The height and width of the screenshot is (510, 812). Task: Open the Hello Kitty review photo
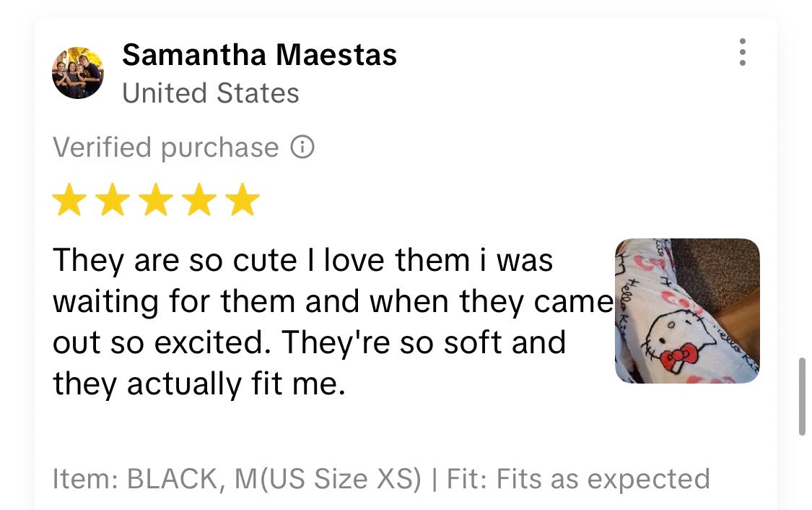(686, 311)
